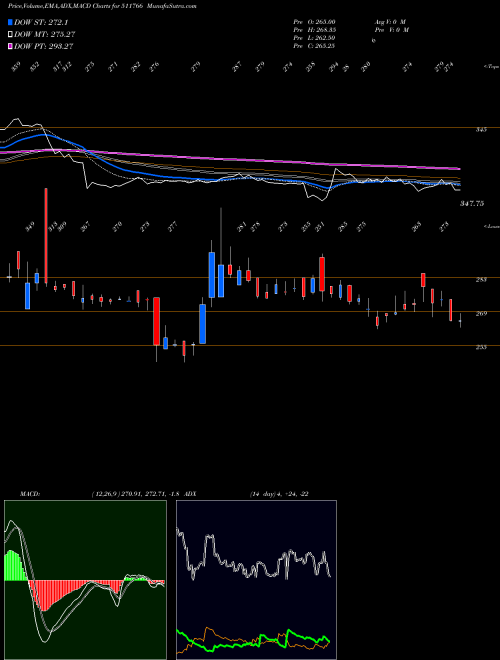Viewport: 500px width, 660px height.
Task: Click the end of the magenta DOW PT line
Action: click(x=458, y=169)
